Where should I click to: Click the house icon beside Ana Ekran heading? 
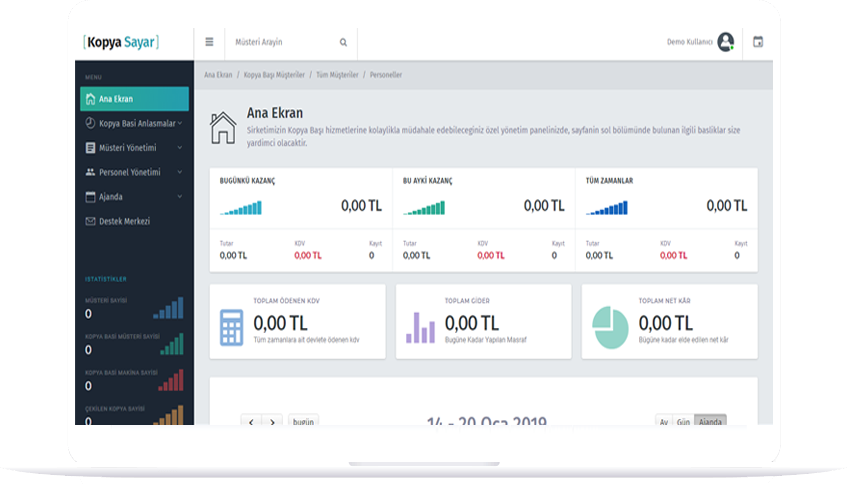(223, 128)
